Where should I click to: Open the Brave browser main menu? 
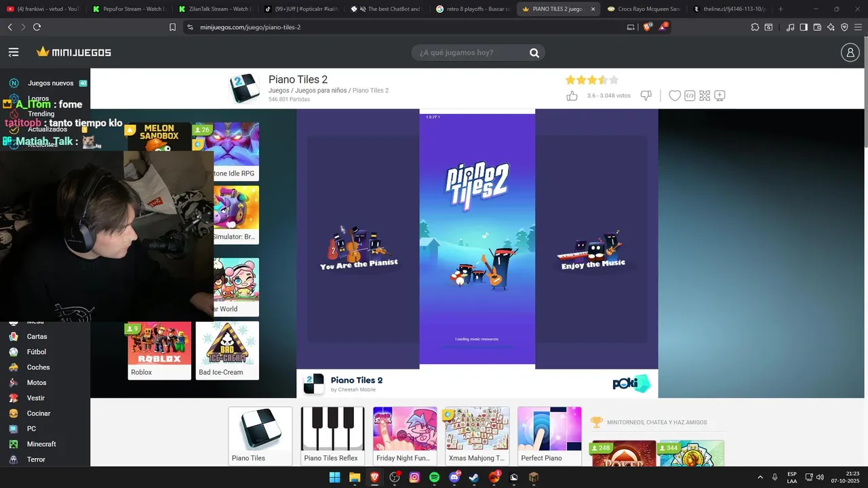(858, 27)
